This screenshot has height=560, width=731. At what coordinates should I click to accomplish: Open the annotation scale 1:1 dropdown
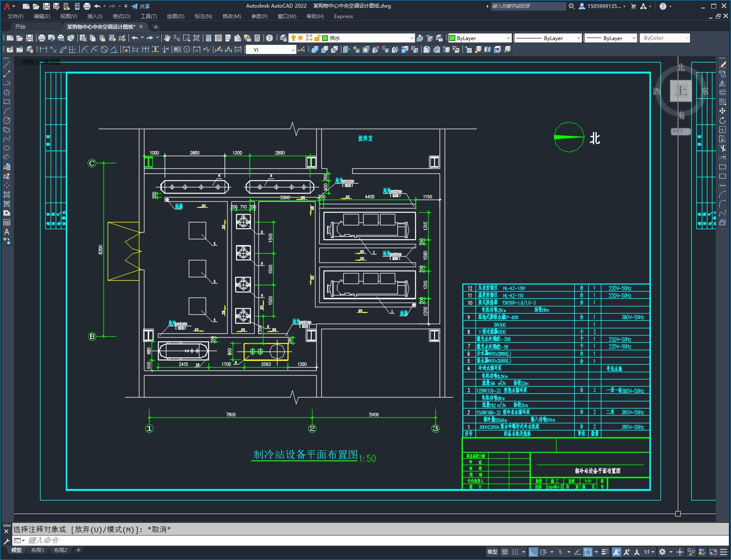(649, 552)
